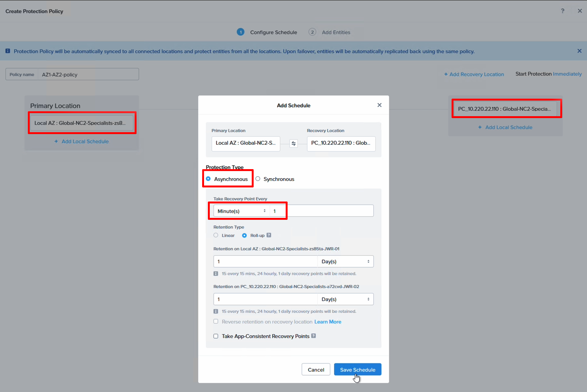
Task: Enable Take App-Consistent Recovery Points
Action: pos(216,336)
